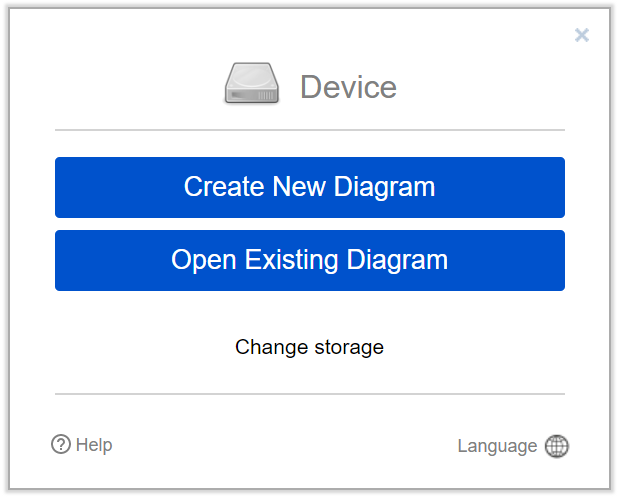Click the Device heading label
The width and height of the screenshot is (621, 497).
tap(348, 87)
